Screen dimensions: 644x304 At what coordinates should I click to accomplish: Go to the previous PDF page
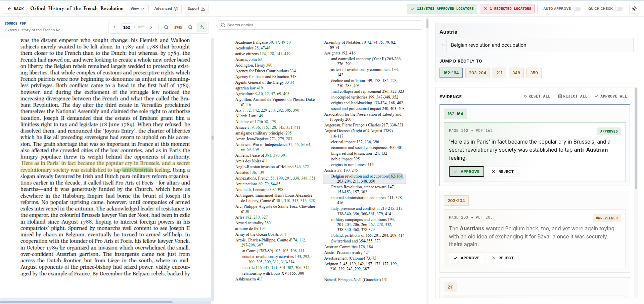[114, 27]
